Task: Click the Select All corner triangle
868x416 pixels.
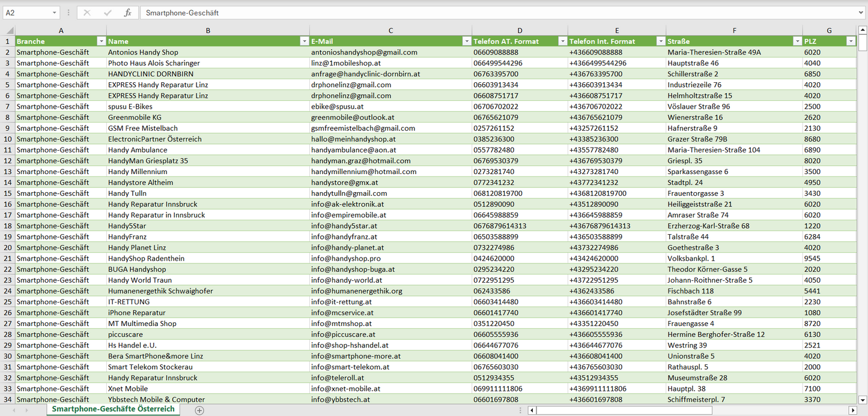Action: [8, 31]
